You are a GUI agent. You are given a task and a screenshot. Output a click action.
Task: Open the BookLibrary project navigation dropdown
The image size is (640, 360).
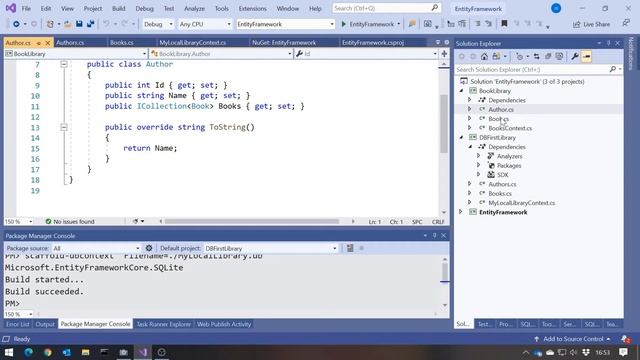[76, 53]
